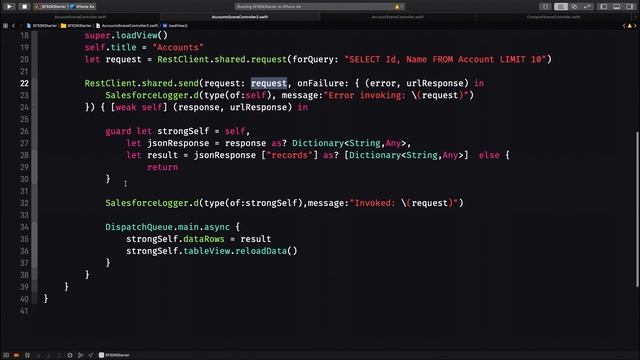Click weak self on line 24
Image resolution: width=640 pixels, height=360 pixels.
coord(139,107)
